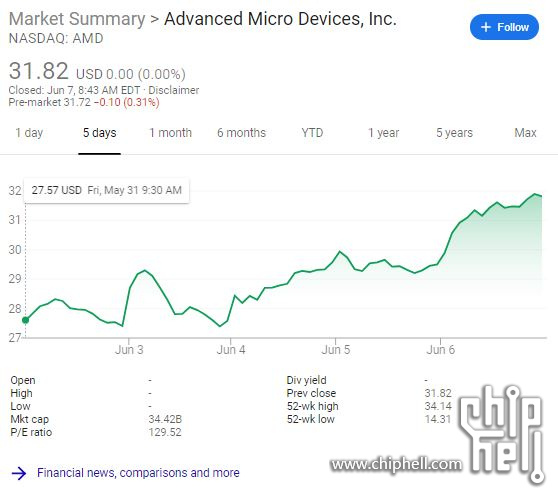Follow Advanced Micro Devices stock

pyautogui.click(x=504, y=27)
